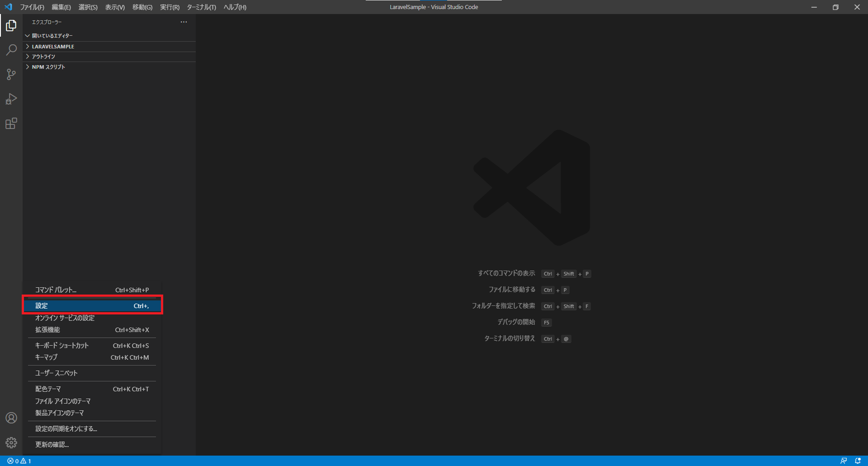Viewport: 868px width, 466px height.
Task: Click the feedback icon in status bar
Action: (844, 461)
